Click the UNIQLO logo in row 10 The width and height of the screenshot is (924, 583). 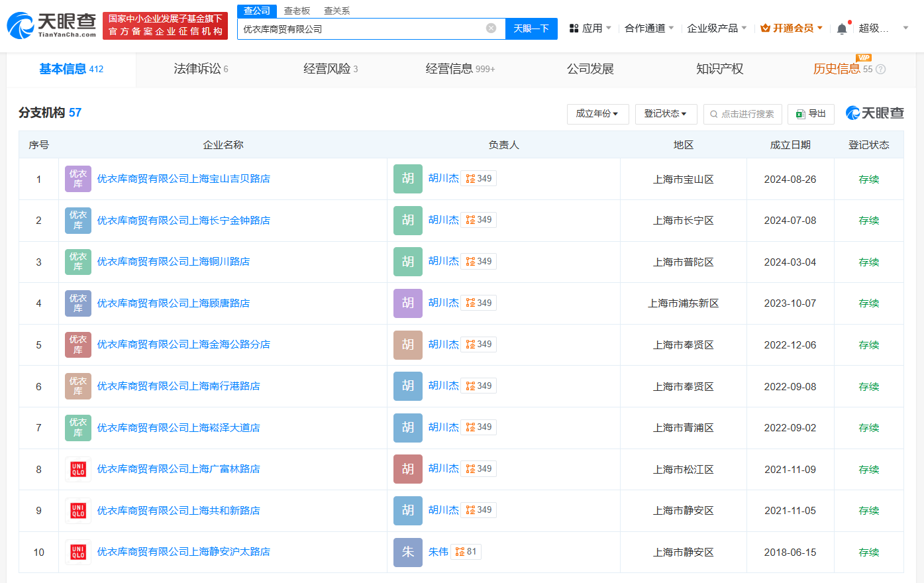click(x=78, y=552)
